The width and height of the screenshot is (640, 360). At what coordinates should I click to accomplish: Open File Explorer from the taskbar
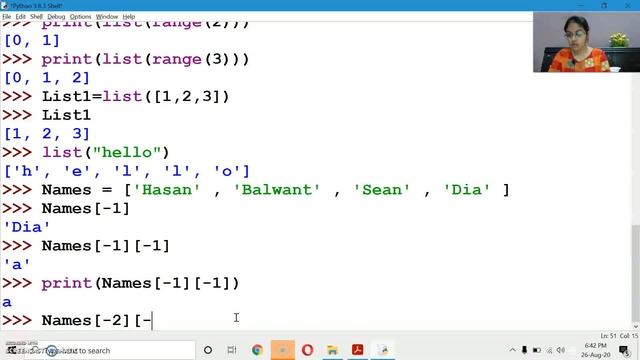[x=332, y=350]
